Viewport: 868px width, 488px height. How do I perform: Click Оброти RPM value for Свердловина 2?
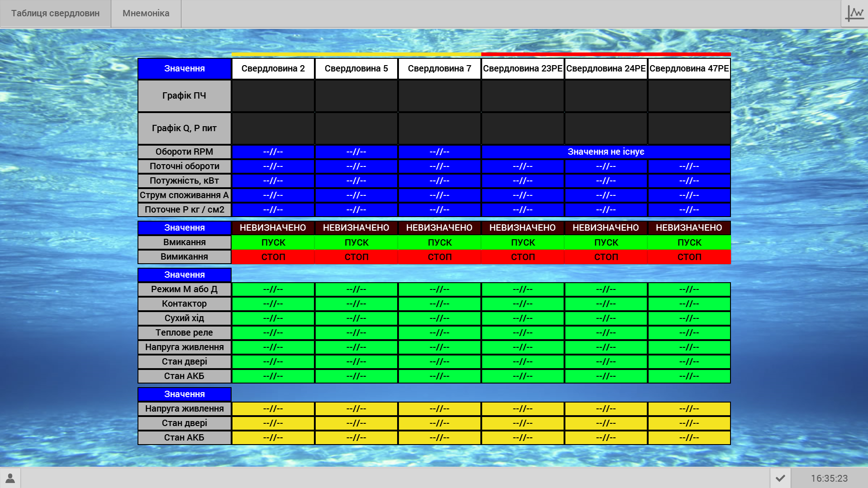pyautogui.click(x=273, y=152)
